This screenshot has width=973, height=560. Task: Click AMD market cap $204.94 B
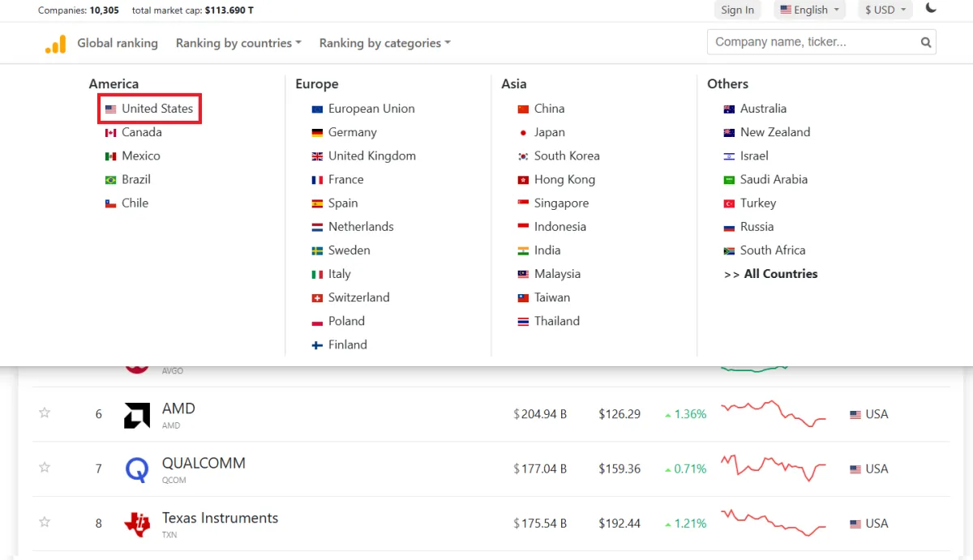click(540, 414)
